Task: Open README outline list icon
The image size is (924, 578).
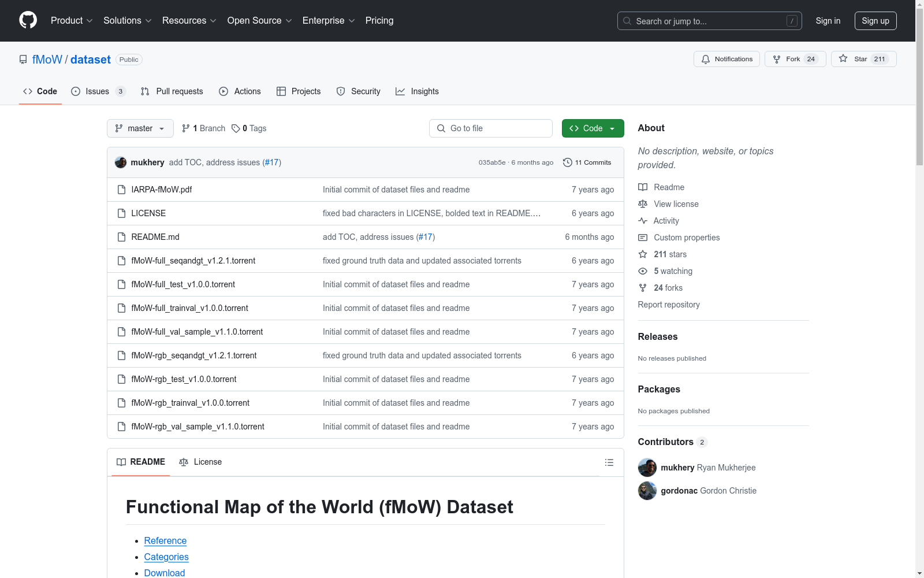Action: [609, 462]
